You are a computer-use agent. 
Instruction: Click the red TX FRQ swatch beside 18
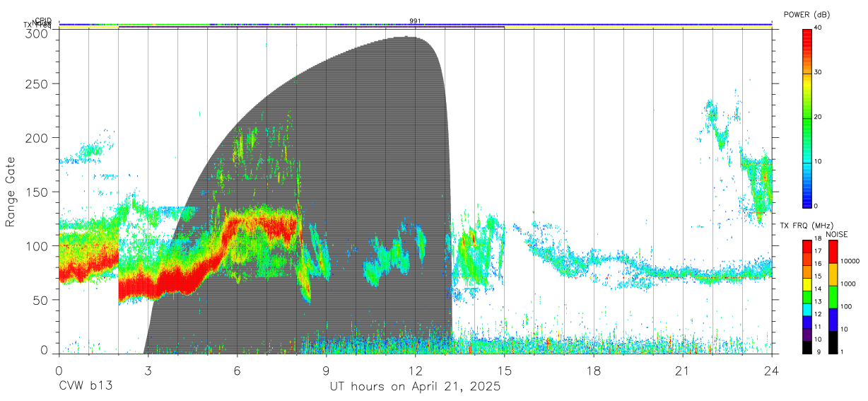[x=807, y=247]
